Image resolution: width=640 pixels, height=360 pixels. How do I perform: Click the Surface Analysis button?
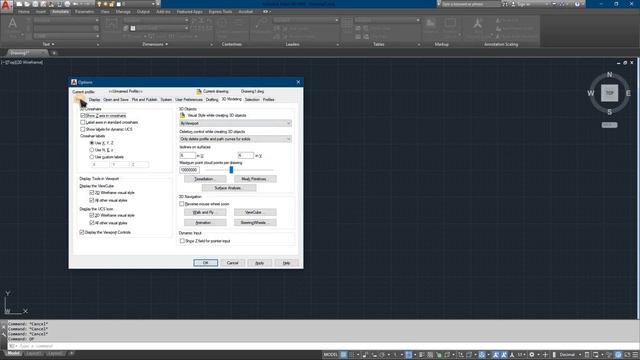[x=229, y=188]
